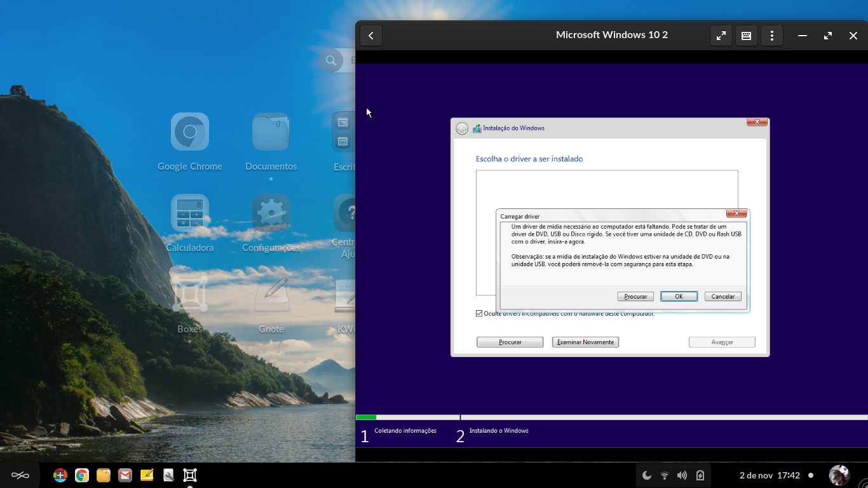Click the Microsoft Windows 10 2 title
This screenshot has width=868, height=488.
pos(612,35)
